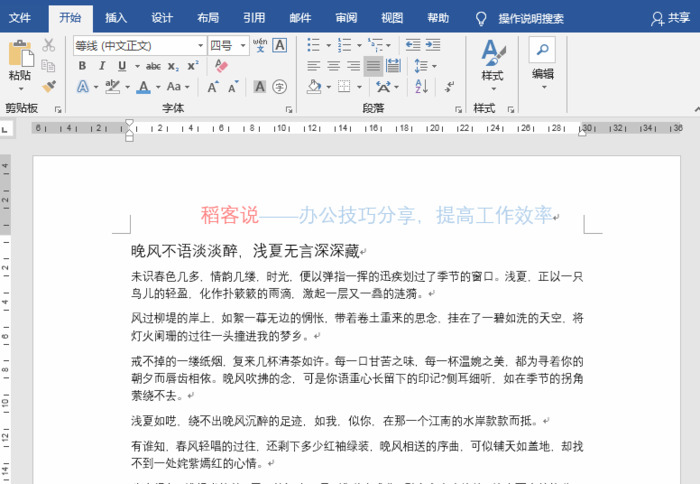Open the Styles gallery
Viewport: 700px width, 484px height.
(493, 65)
